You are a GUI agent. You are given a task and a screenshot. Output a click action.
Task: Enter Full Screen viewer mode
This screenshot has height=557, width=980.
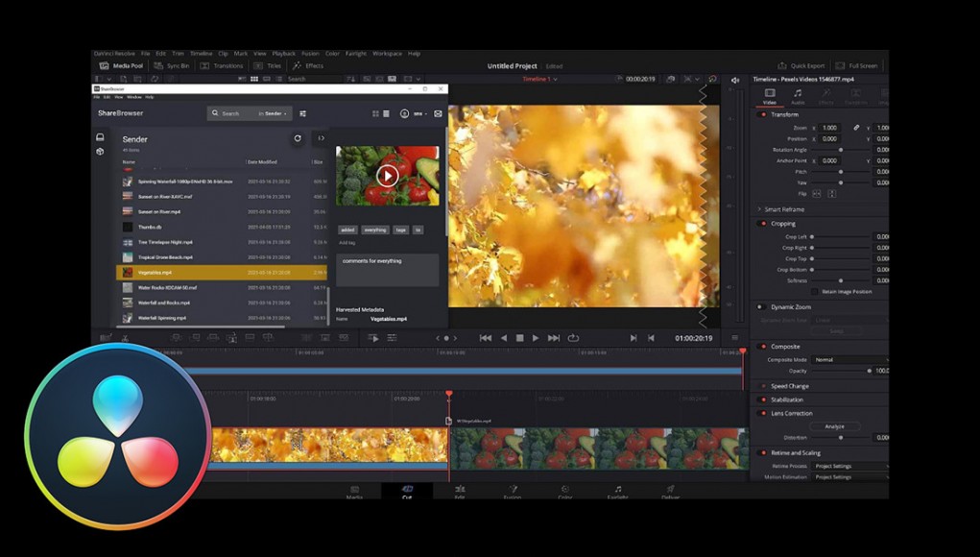click(x=857, y=65)
